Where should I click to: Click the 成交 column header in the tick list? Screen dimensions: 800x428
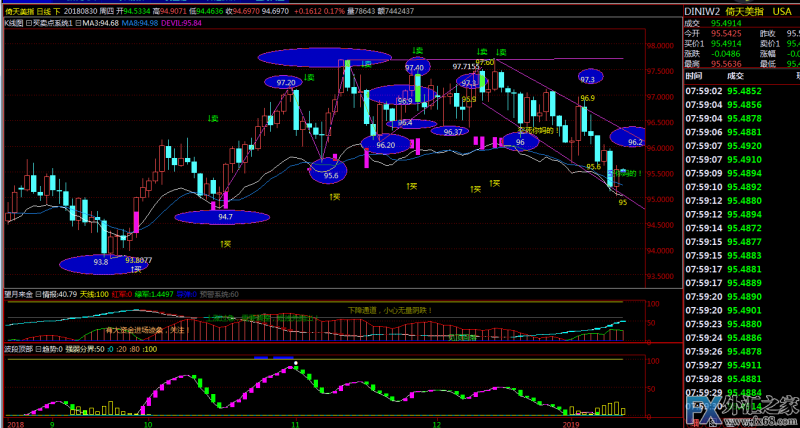(736, 75)
